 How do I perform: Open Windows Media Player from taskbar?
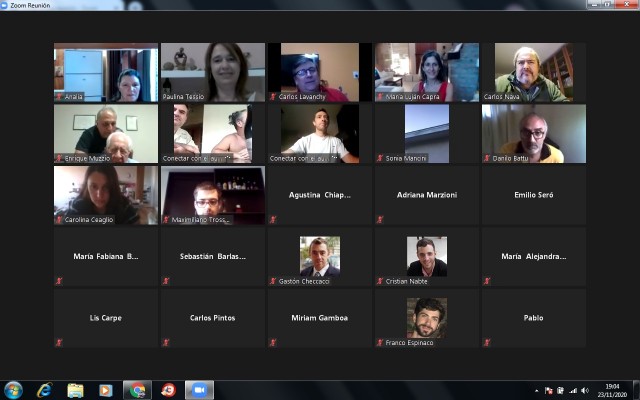coord(106,390)
